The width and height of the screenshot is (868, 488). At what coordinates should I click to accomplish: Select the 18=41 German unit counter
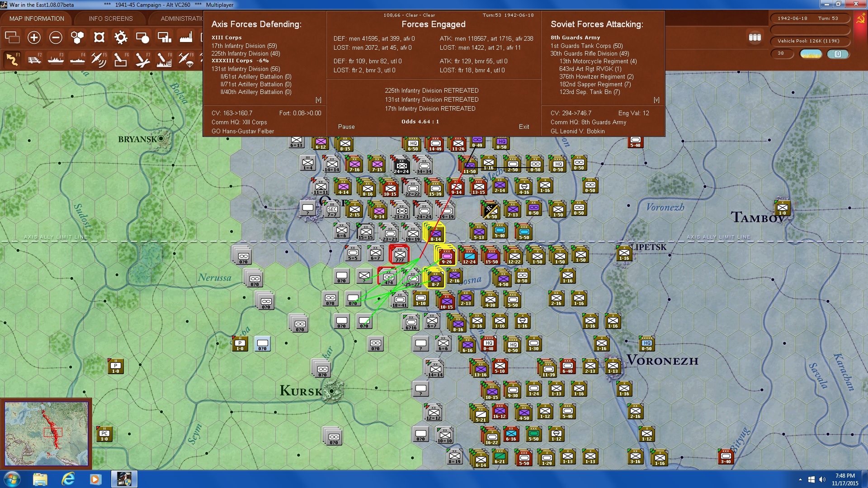coord(400,300)
